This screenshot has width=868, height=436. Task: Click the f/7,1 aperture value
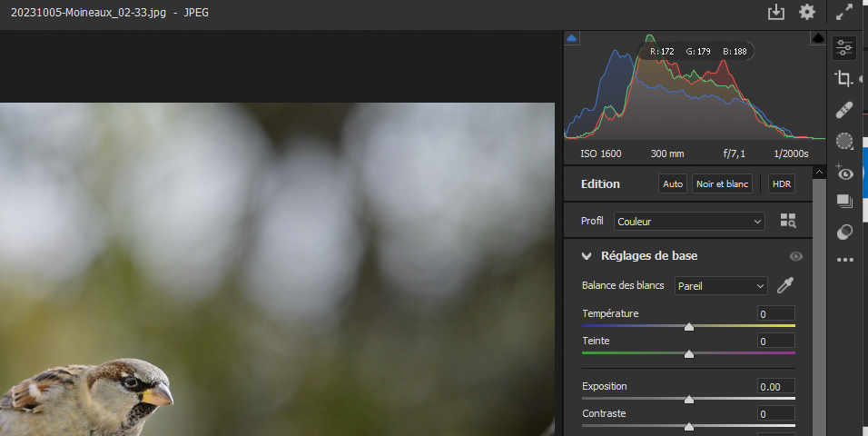point(734,154)
